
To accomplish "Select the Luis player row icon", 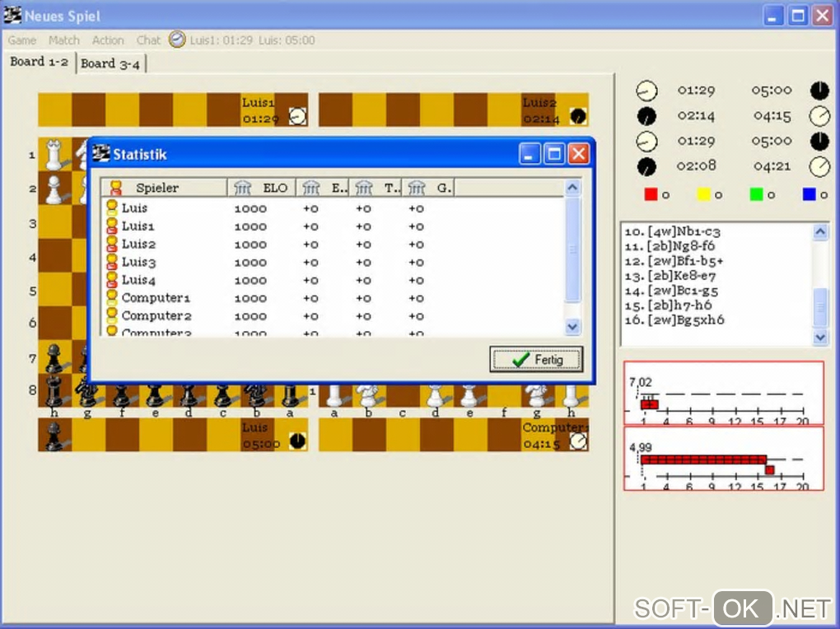I will [x=111, y=207].
